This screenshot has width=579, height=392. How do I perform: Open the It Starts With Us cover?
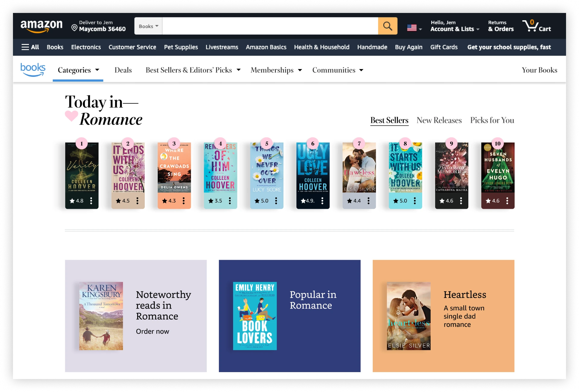(405, 168)
